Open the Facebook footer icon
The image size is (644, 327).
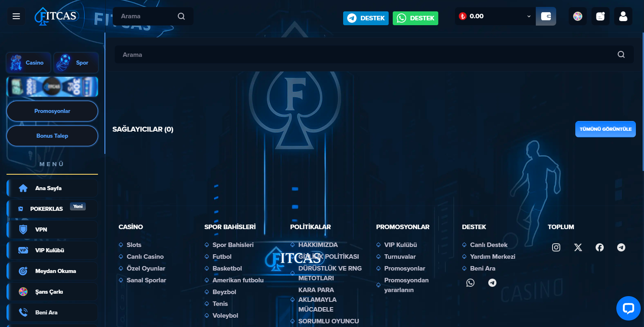(x=600, y=247)
